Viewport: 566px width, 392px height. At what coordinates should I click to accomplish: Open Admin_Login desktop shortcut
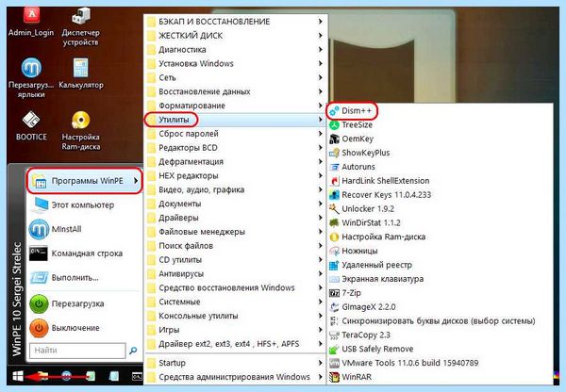click(31, 22)
